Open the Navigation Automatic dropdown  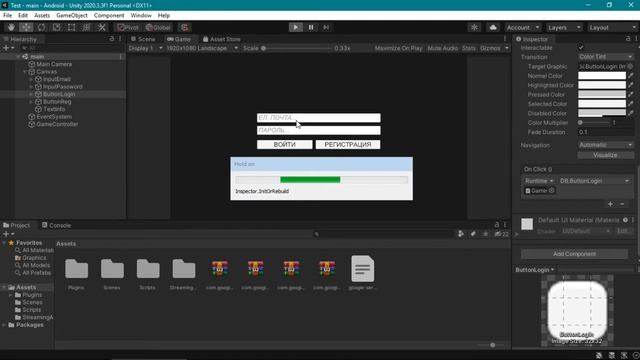pos(606,145)
